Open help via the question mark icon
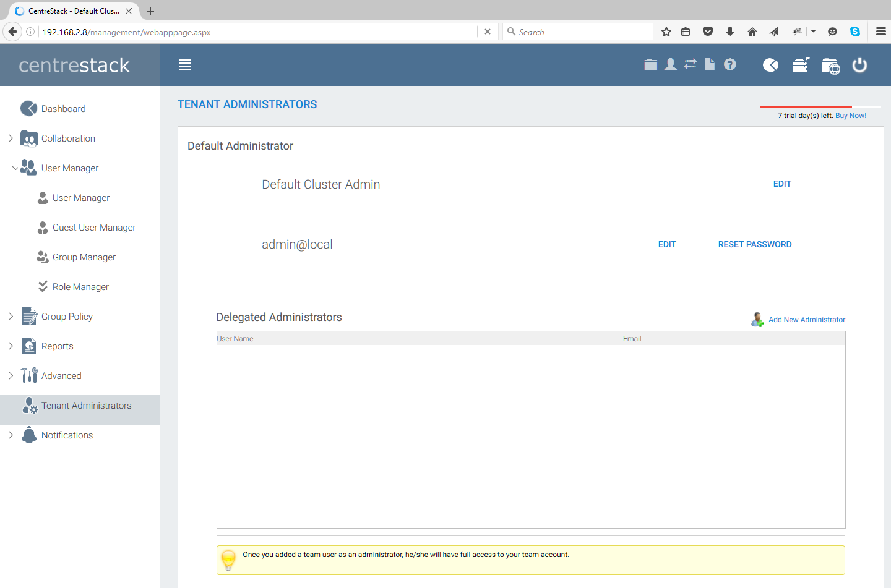 [x=730, y=64]
